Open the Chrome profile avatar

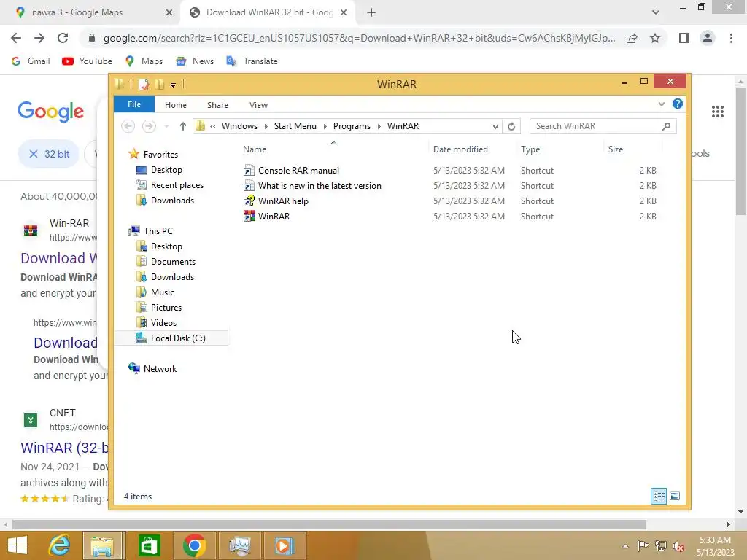click(708, 38)
